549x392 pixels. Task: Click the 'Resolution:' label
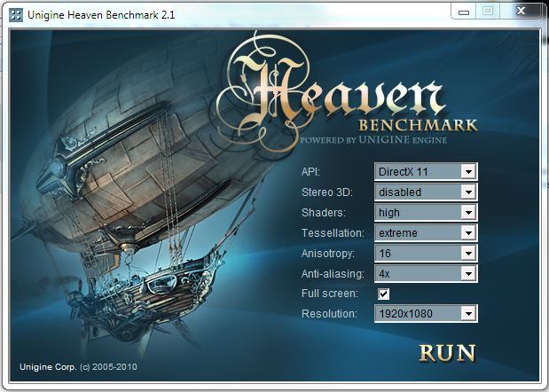point(329,313)
